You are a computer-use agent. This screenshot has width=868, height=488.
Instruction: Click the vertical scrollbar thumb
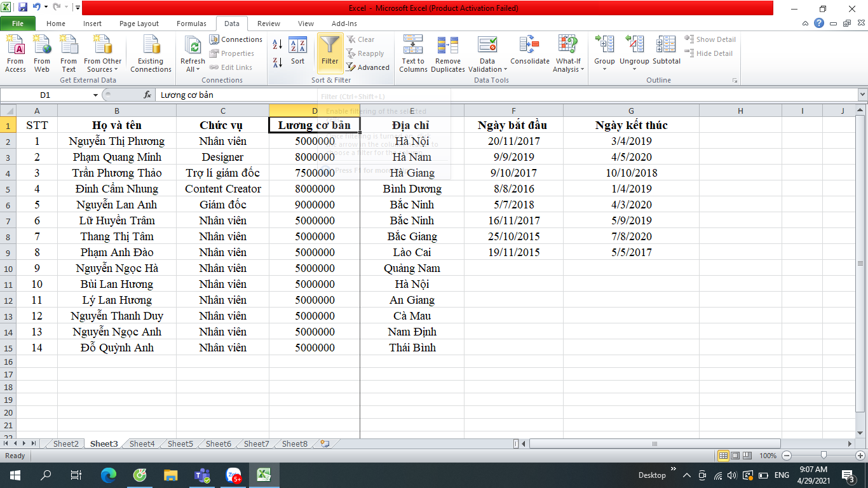pos(860,263)
